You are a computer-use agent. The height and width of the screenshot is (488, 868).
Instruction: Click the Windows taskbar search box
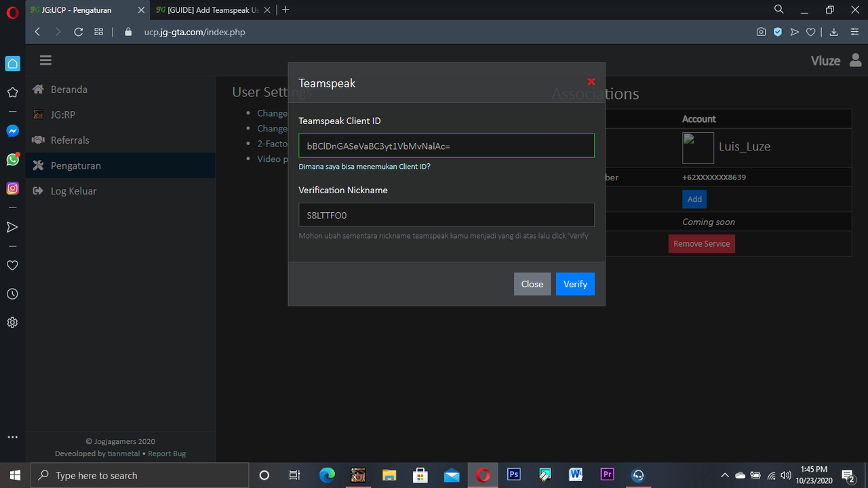140,475
